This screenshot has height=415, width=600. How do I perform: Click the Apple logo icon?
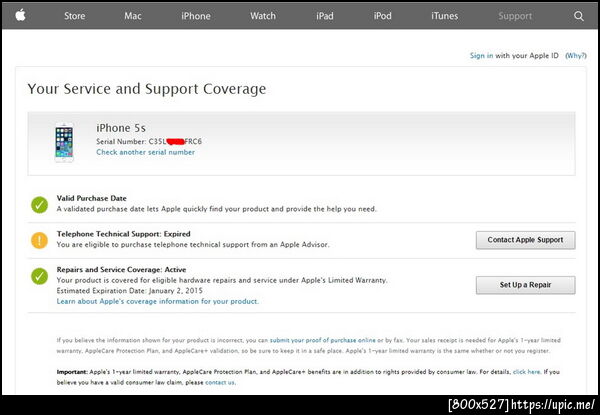pos(20,15)
